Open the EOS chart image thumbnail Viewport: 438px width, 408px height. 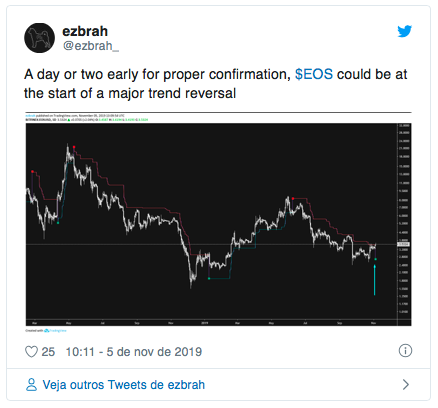click(218, 222)
